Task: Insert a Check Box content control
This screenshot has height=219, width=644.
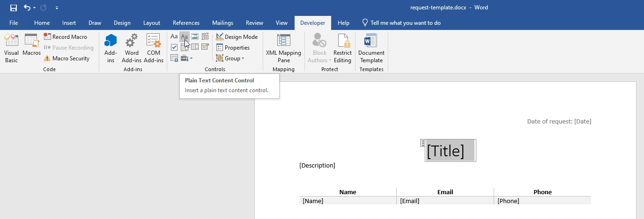Action: [174, 47]
